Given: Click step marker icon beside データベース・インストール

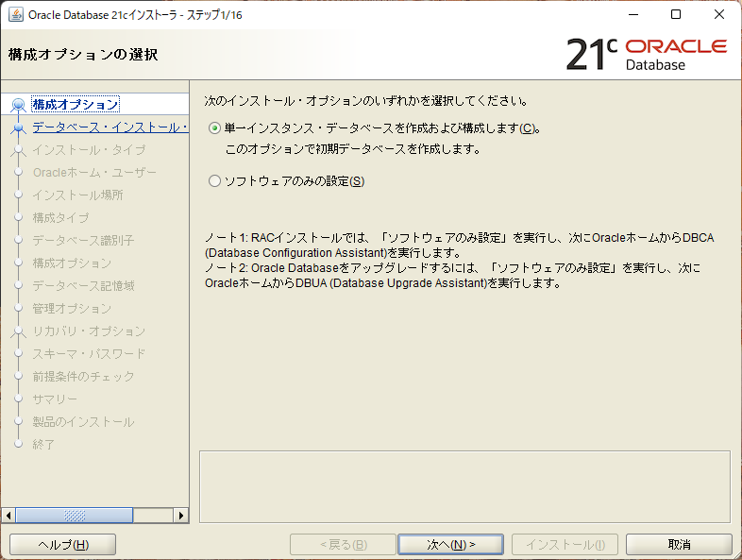Looking at the screenshot, I should pyautogui.click(x=19, y=127).
